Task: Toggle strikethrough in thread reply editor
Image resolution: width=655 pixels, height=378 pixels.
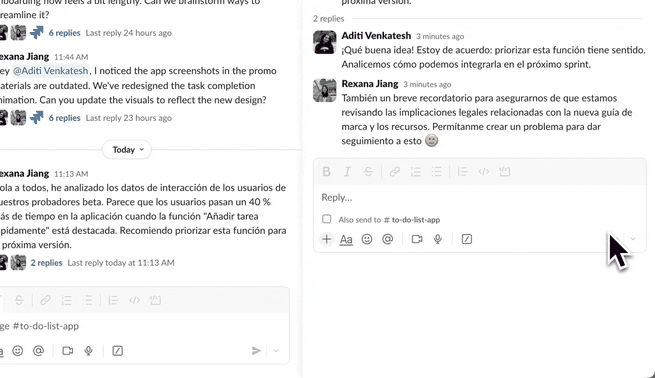Action: point(368,172)
